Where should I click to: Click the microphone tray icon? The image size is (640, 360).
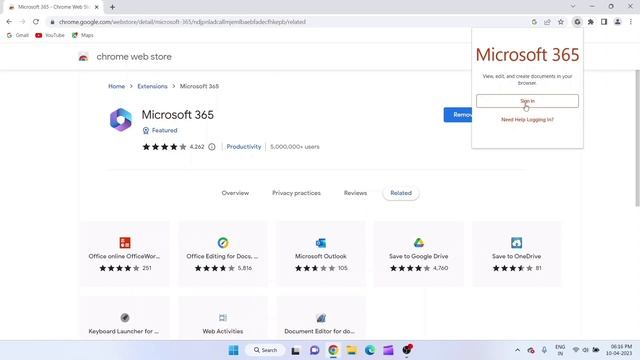click(544, 350)
